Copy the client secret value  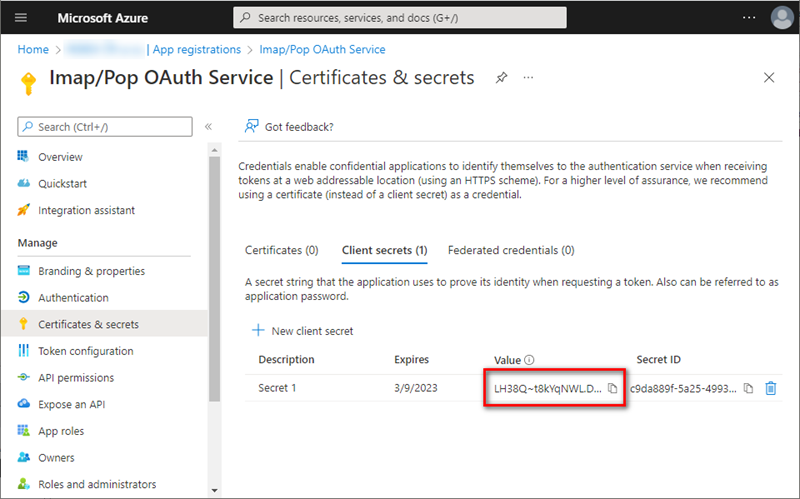coord(613,388)
